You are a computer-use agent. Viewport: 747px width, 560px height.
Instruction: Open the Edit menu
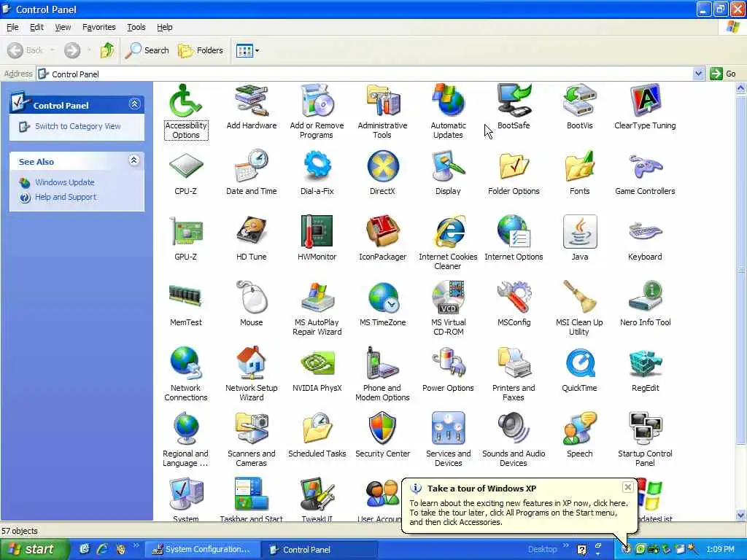click(x=36, y=27)
